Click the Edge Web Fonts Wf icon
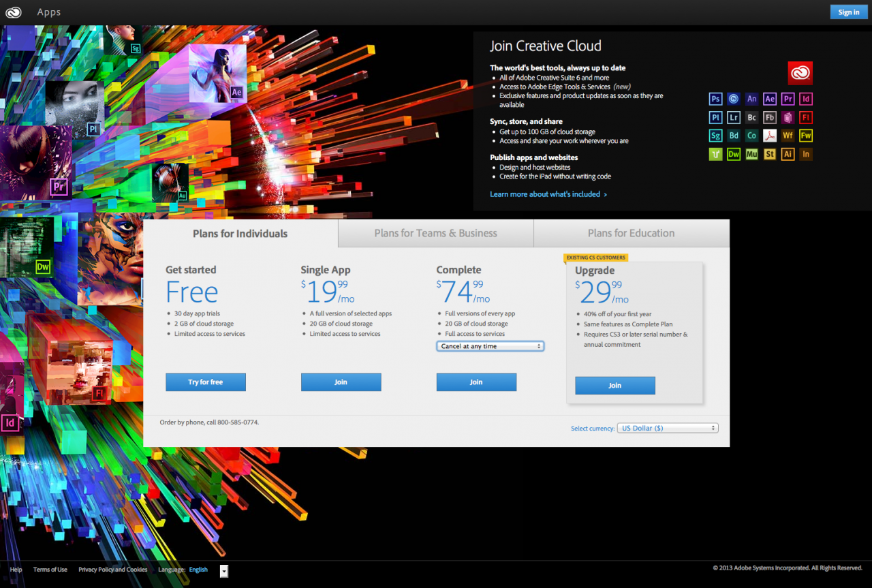Image resolution: width=872 pixels, height=588 pixels. (x=788, y=136)
